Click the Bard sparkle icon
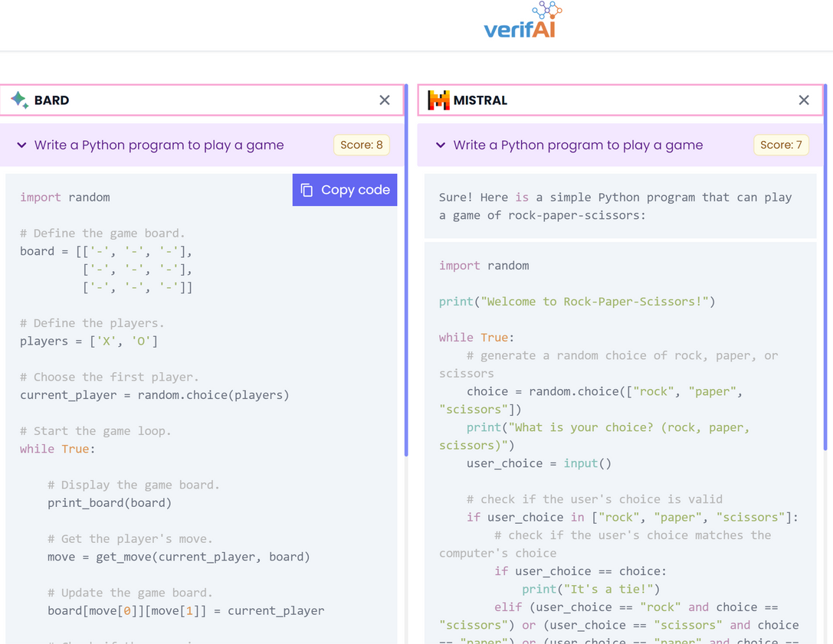This screenshot has height=644, width=833. (20, 100)
